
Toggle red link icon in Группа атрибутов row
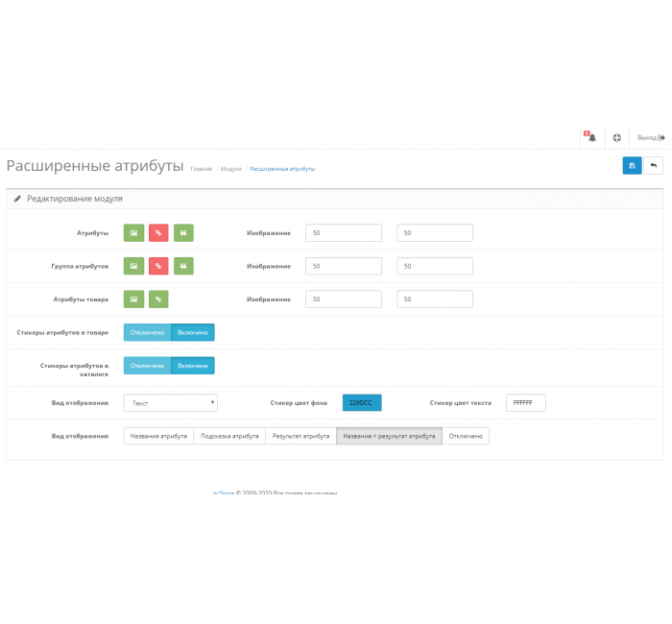coord(158,266)
